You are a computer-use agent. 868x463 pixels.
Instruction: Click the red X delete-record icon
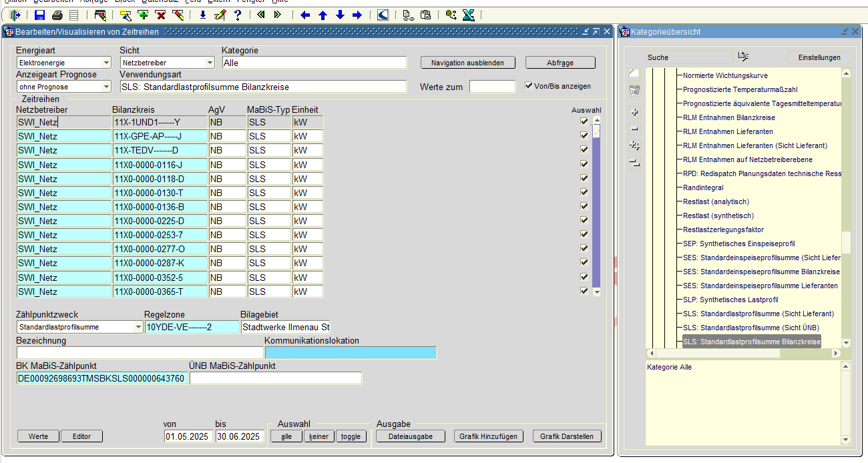click(x=160, y=15)
